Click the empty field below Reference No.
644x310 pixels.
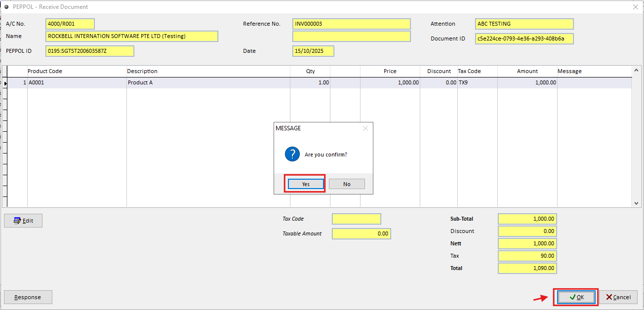point(352,36)
